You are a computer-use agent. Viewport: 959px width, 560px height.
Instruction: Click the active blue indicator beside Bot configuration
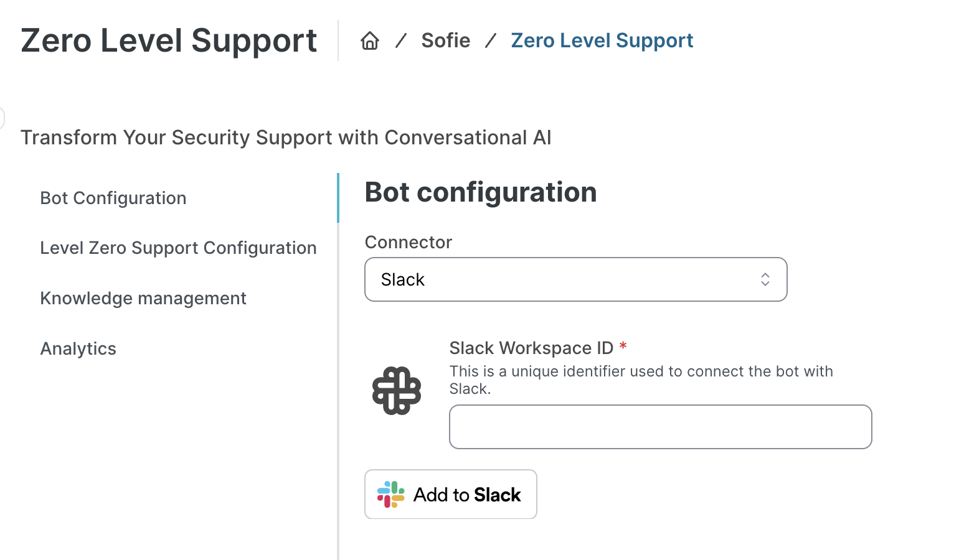pos(338,198)
